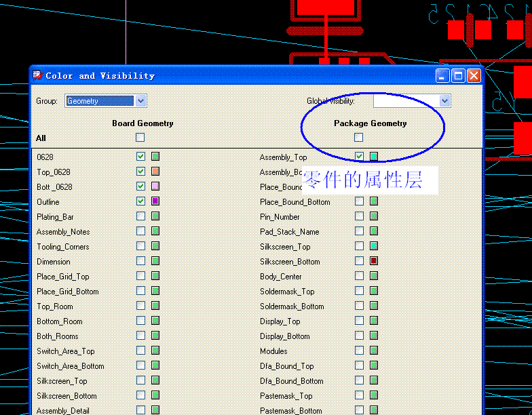Enable the Pin_Number checkbox
The width and height of the screenshot is (532, 415).
pos(360,216)
